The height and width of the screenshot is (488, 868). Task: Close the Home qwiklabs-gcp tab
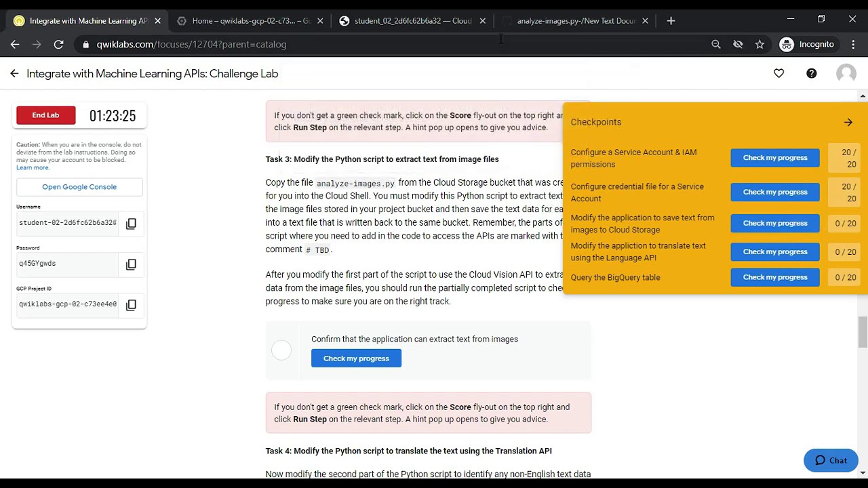click(320, 21)
